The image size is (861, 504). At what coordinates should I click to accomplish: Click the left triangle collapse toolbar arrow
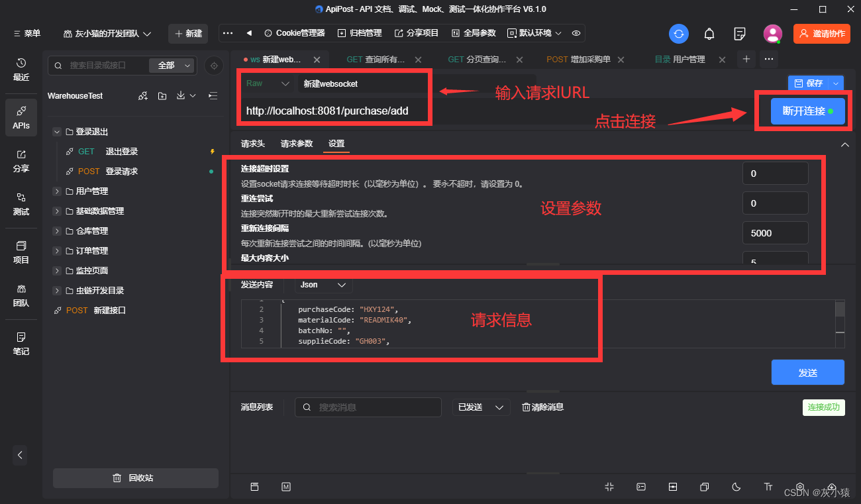pyautogui.click(x=249, y=33)
